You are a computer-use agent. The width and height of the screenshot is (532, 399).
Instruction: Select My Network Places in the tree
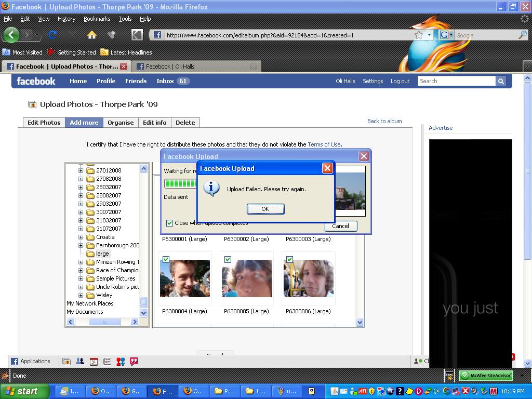pos(90,303)
